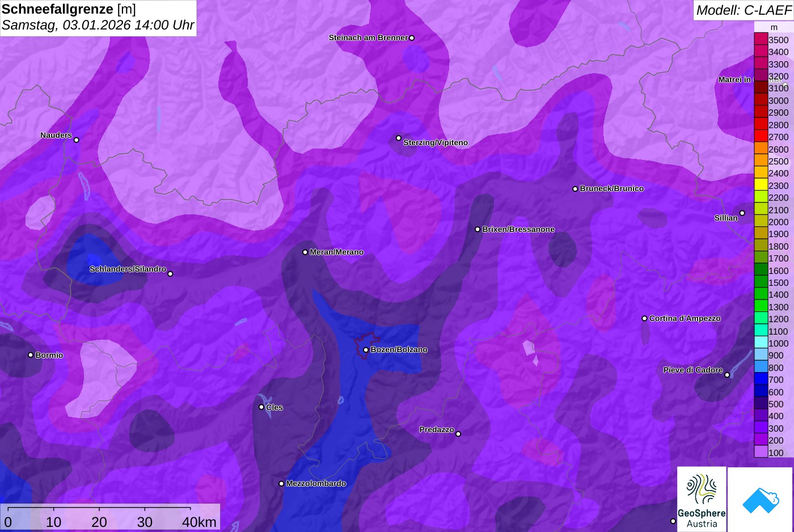Image resolution: width=794 pixels, height=532 pixels.
Task: Click the Sterzing/Vipiteno label text
Action: [436, 143]
